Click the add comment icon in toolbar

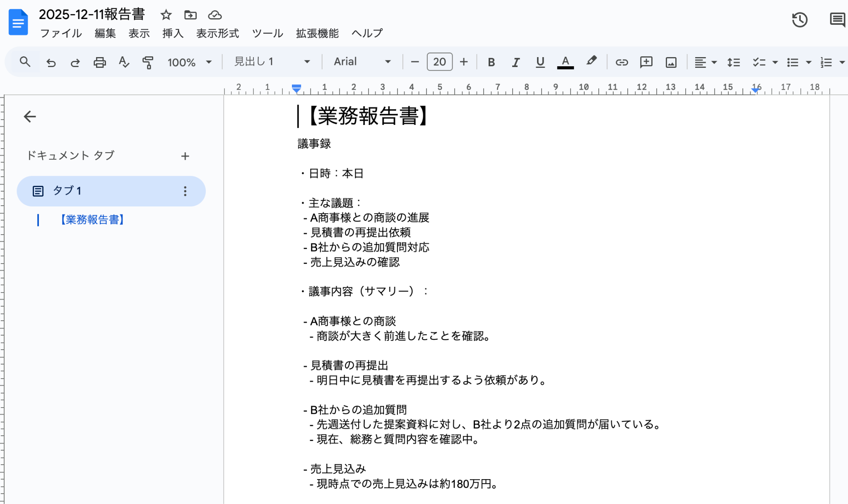pos(646,62)
